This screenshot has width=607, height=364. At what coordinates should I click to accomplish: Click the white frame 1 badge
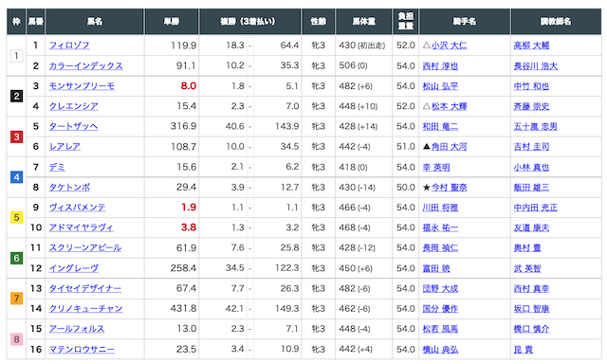16,56
